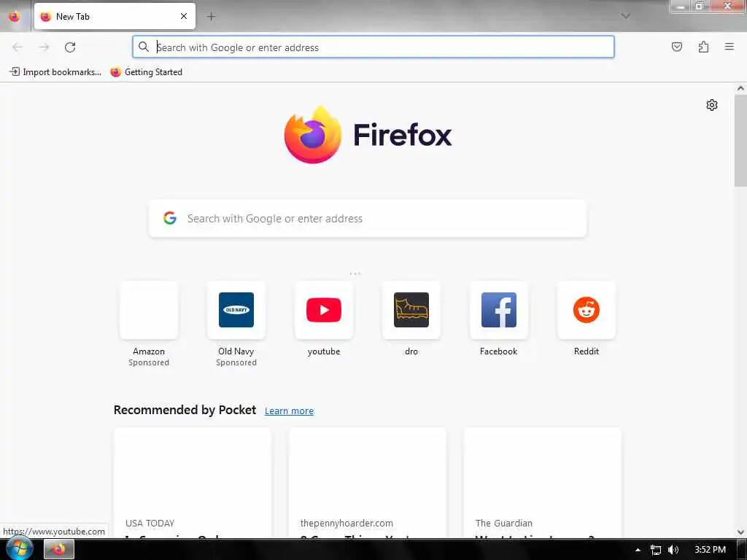
Task: Open thepennyhoarder.com story card
Action: pos(368,483)
